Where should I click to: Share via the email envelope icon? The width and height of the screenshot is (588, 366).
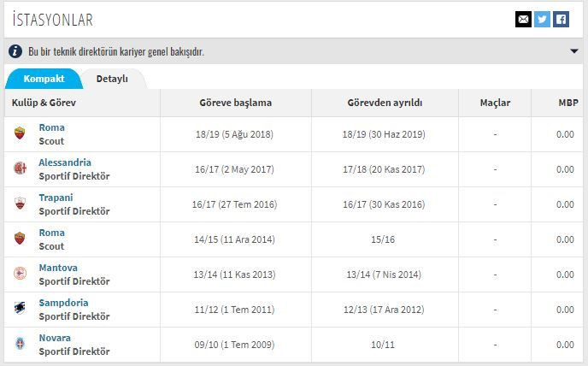pos(523,19)
